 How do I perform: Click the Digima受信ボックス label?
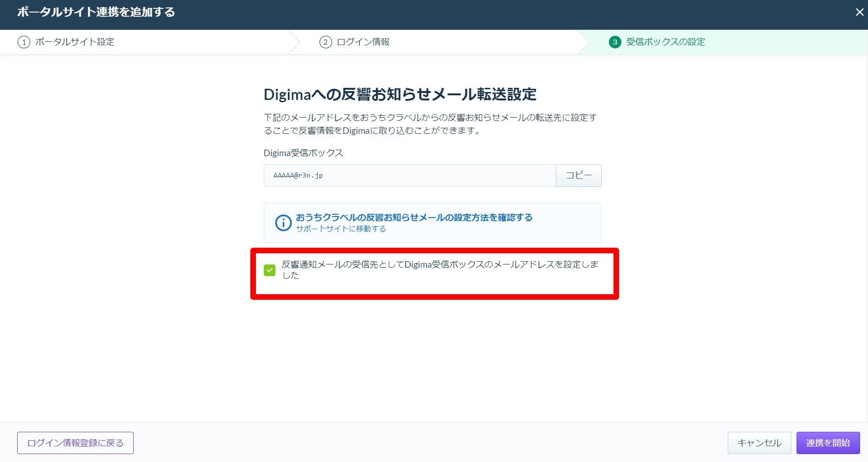coord(303,153)
